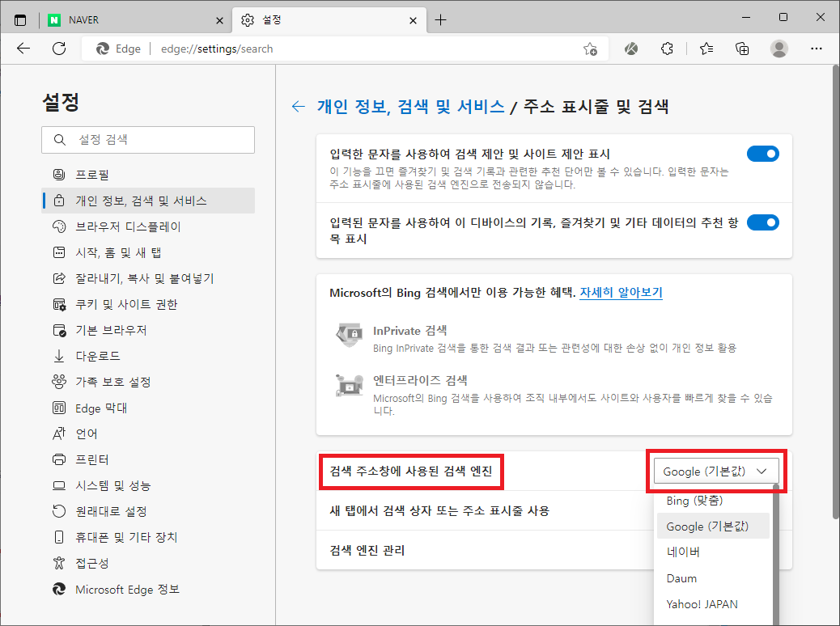840x626 pixels.
Task: Click the 접근성 accessibility icon
Action: [59, 563]
